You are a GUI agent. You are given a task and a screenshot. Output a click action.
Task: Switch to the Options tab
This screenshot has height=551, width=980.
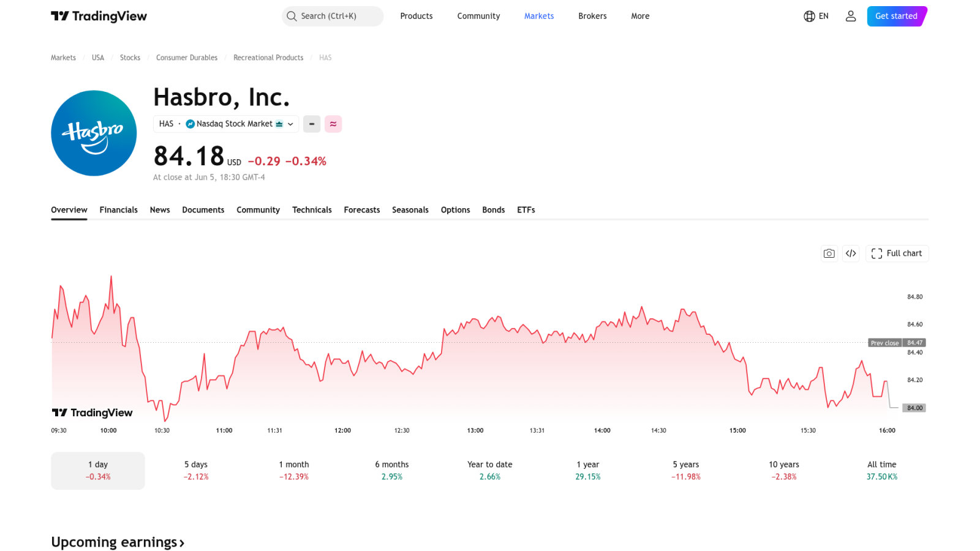click(456, 210)
